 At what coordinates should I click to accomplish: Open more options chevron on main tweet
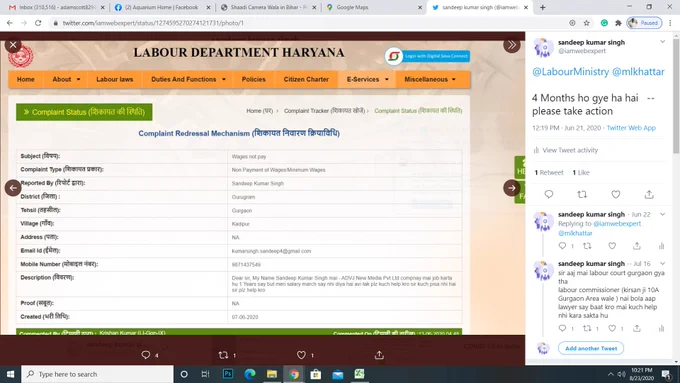(x=662, y=42)
